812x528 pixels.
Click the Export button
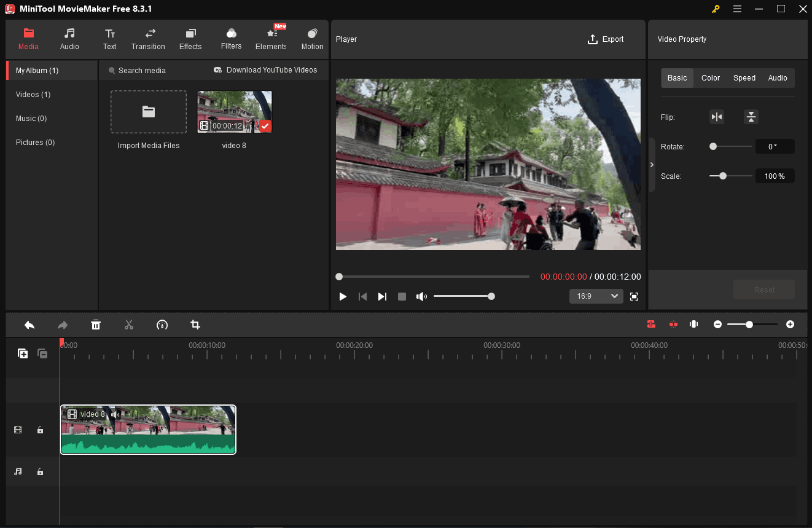[x=606, y=39]
